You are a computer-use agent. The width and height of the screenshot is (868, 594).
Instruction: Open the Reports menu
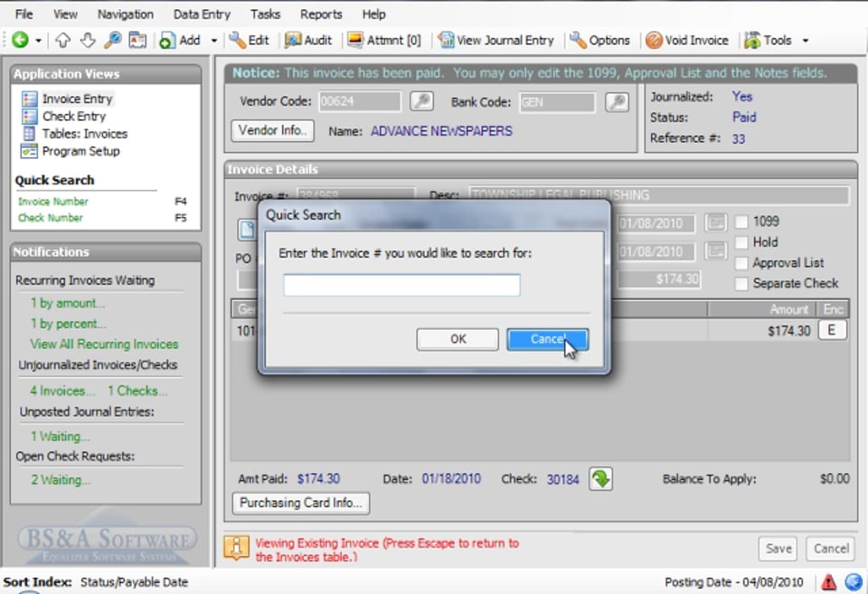point(321,14)
